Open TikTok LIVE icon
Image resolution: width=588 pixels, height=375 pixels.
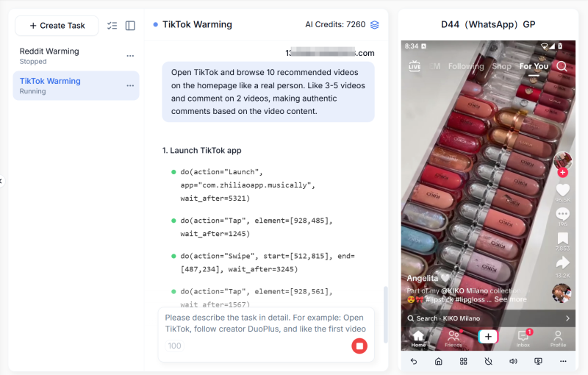tap(415, 66)
